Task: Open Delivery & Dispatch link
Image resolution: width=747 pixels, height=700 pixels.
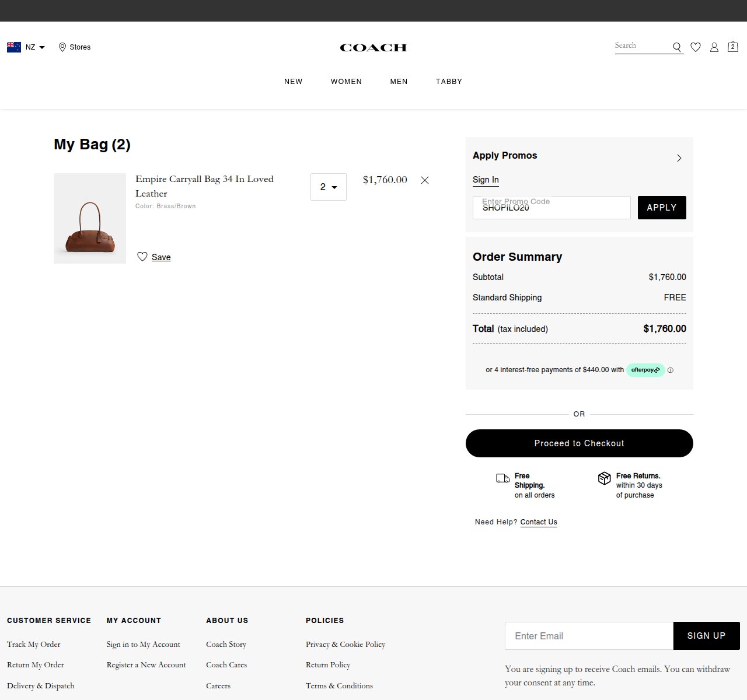Action: tap(41, 686)
